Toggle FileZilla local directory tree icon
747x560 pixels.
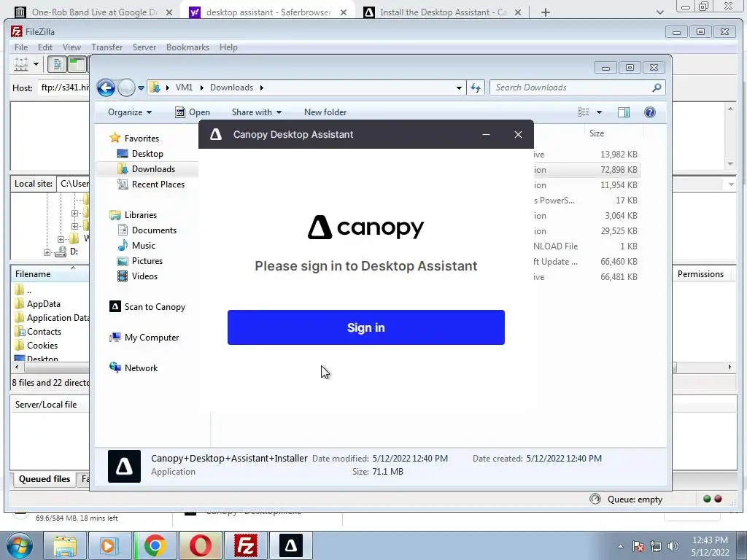point(77,64)
